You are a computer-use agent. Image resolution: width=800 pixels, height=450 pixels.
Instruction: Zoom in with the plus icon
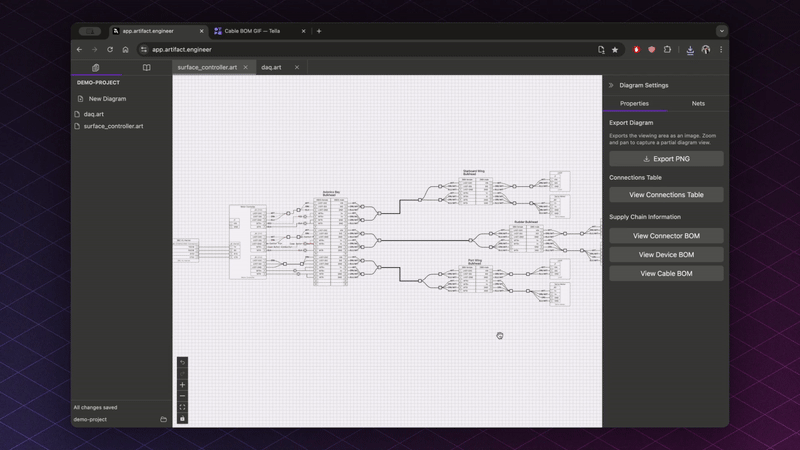pyautogui.click(x=182, y=385)
